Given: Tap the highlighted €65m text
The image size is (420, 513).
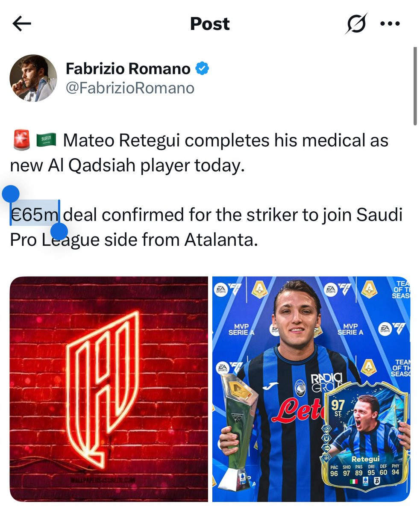Looking at the screenshot, I should tap(35, 215).
